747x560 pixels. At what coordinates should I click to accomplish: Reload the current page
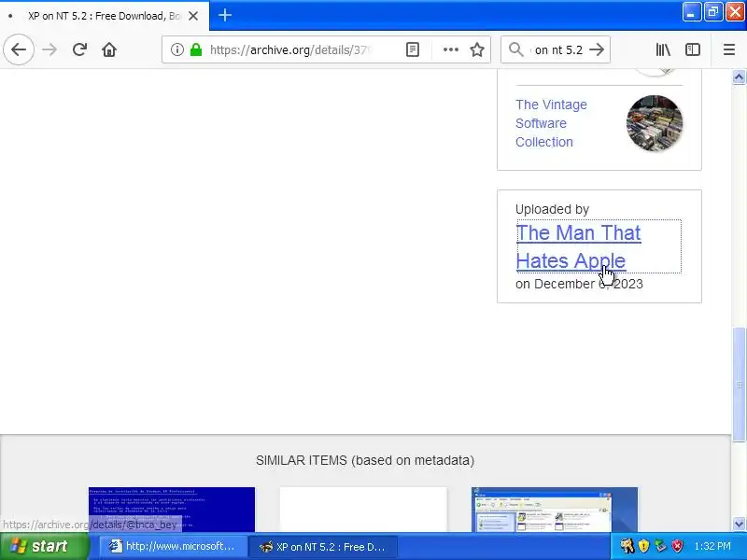(x=79, y=49)
